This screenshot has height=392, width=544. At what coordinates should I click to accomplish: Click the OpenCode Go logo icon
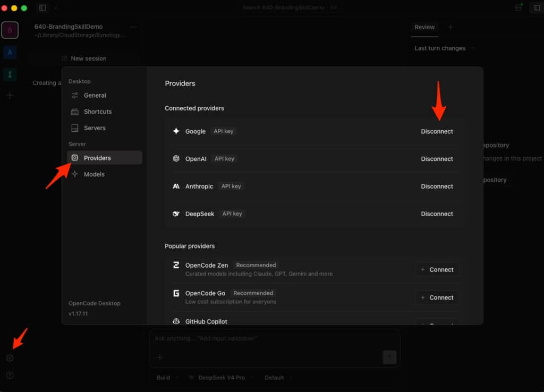point(176,293)
